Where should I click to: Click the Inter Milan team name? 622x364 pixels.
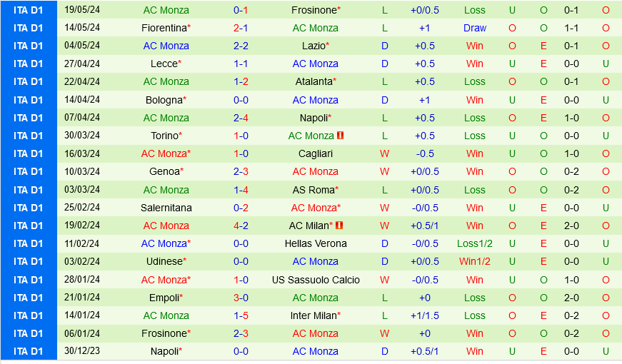click(x=313, y=315)
